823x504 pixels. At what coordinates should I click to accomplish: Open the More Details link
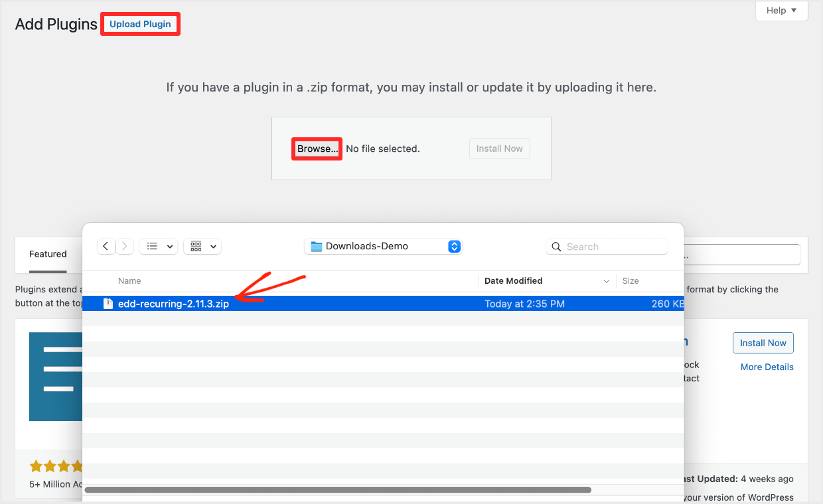pyautogui.click(x=767, y=367)
